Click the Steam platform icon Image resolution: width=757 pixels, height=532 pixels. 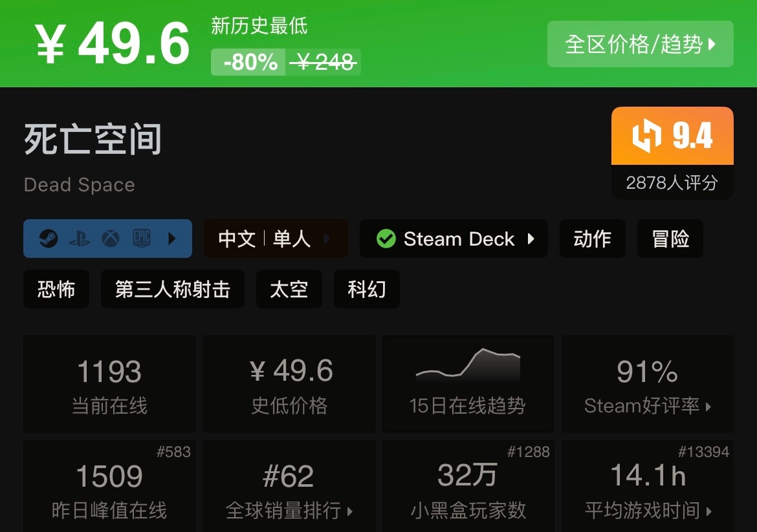point(49,239)
